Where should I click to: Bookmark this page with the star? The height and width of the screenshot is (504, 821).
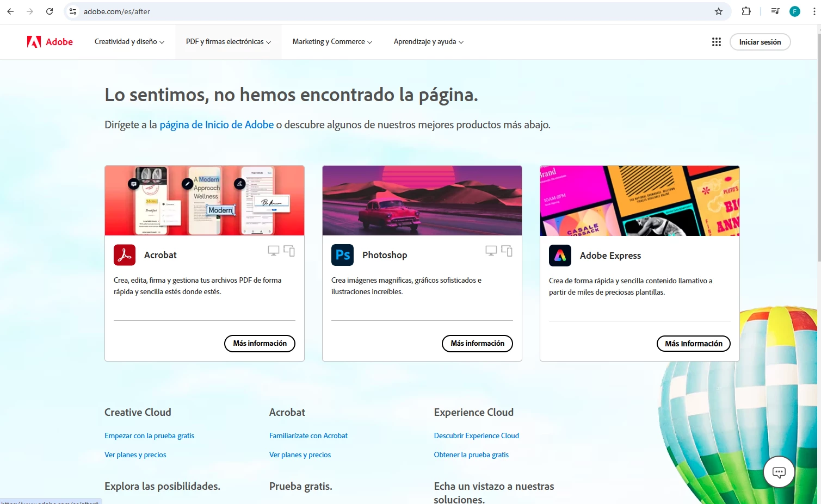point(719,11)
